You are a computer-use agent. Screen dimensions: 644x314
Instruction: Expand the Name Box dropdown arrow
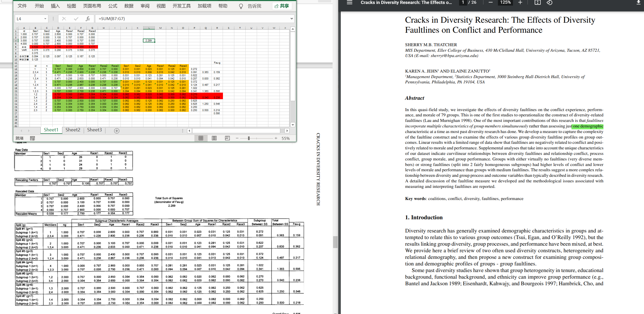click(45, 19)
